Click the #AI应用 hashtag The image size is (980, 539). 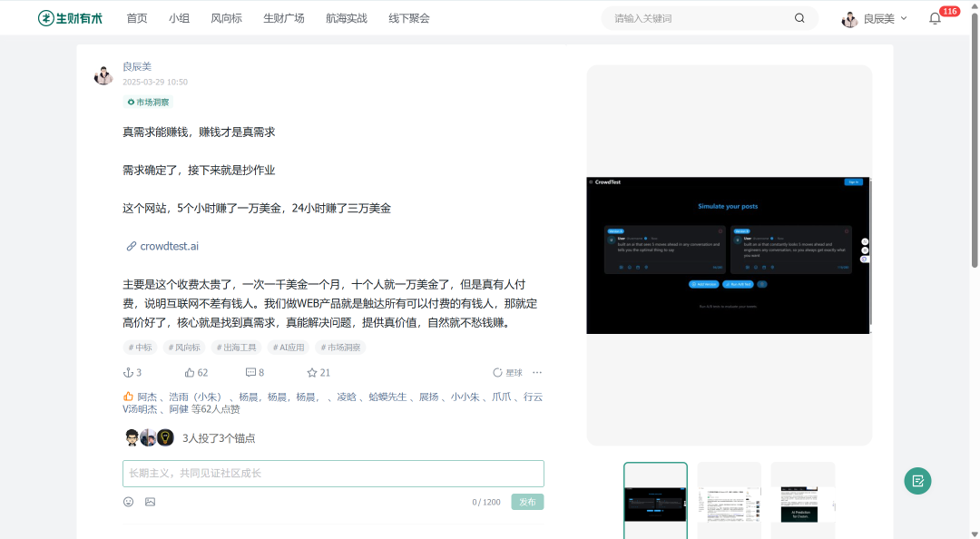(289, 347)
